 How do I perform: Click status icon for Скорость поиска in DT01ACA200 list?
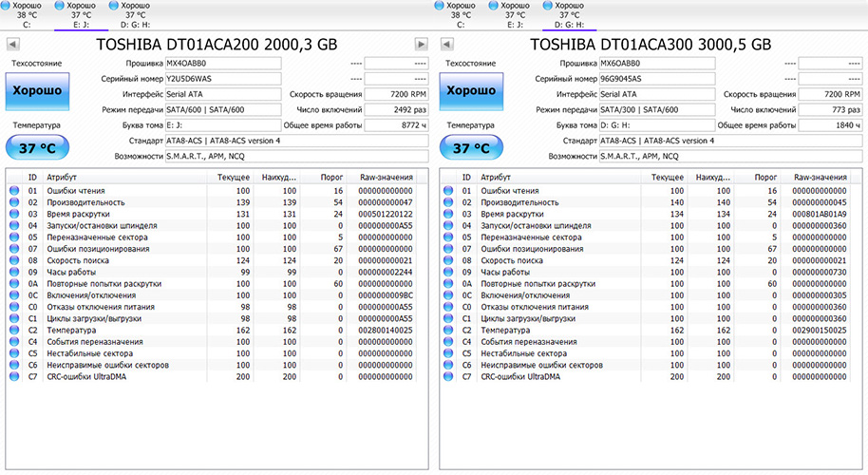[14, 260]
